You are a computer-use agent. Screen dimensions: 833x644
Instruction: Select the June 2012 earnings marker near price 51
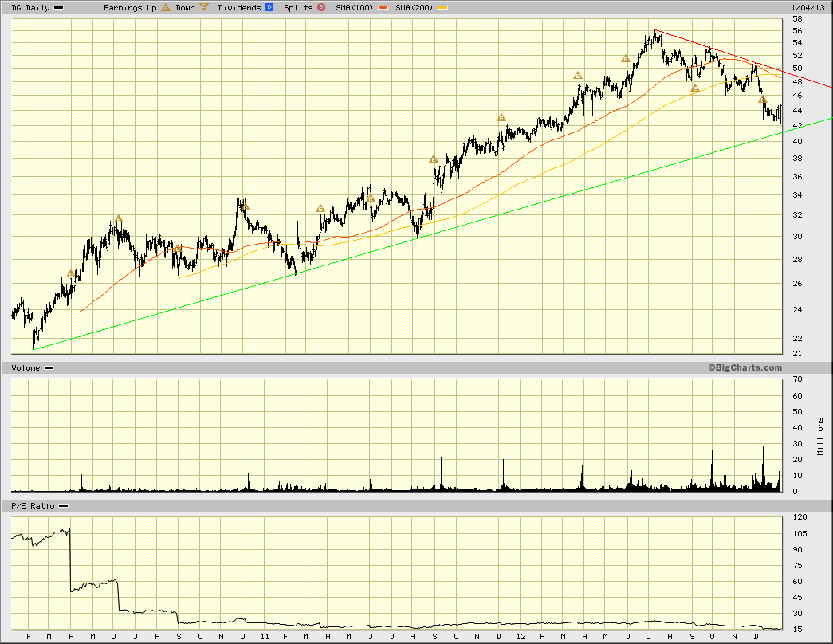click(626, 59)
